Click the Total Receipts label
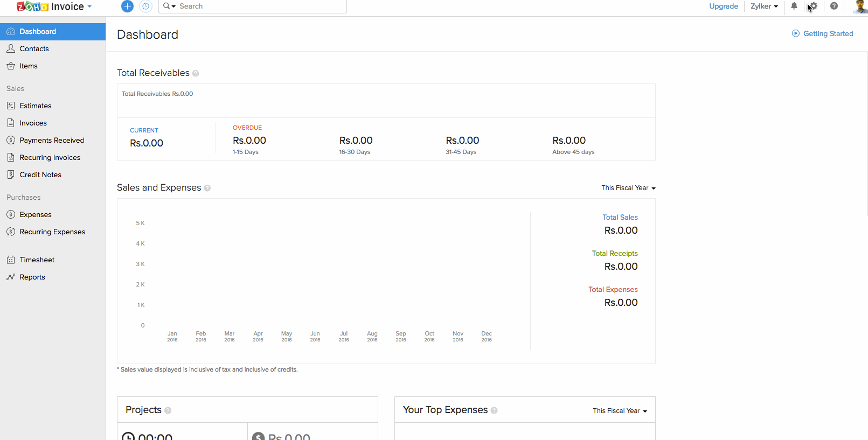The width and height of the screenshot is (868, 440). [615, 253]
